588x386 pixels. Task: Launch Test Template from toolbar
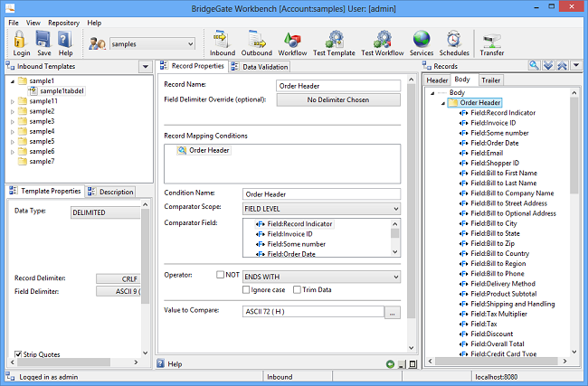334,40
